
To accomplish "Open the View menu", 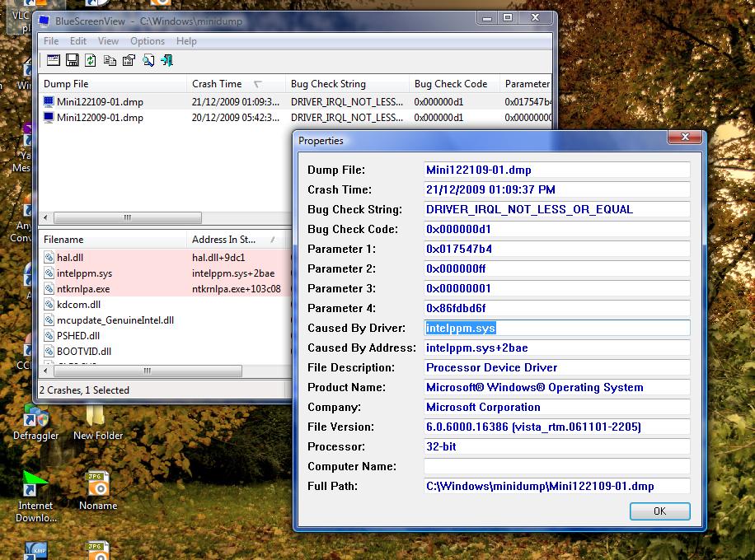I will point(108,41).
